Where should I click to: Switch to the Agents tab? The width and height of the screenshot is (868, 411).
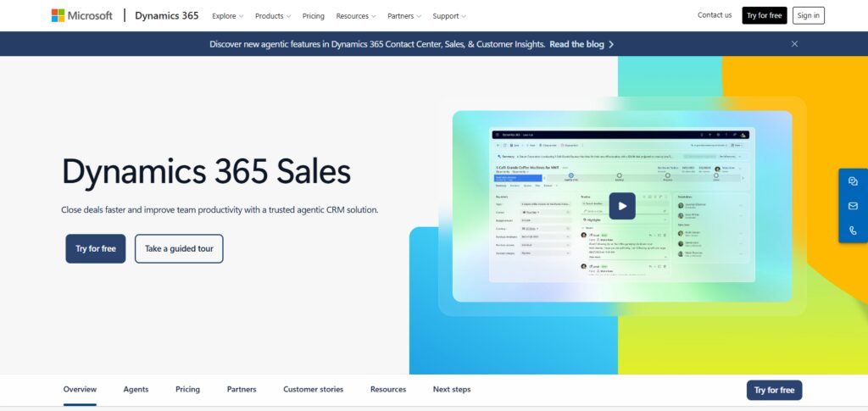[136, 390]
